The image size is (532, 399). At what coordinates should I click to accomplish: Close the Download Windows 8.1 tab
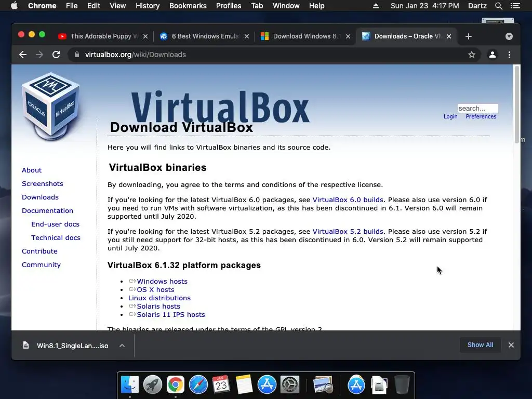coord(348,36)
